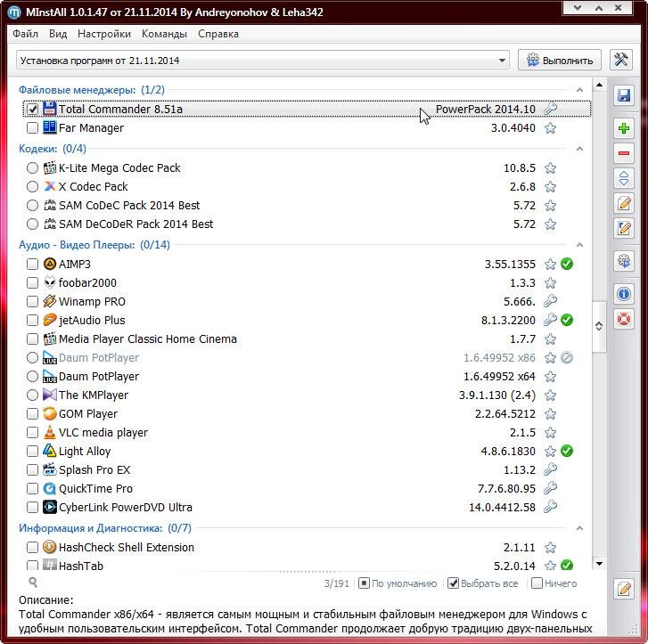Collapse the Файловые менеджеры group

pyautogui.click(x=579, y=90)
